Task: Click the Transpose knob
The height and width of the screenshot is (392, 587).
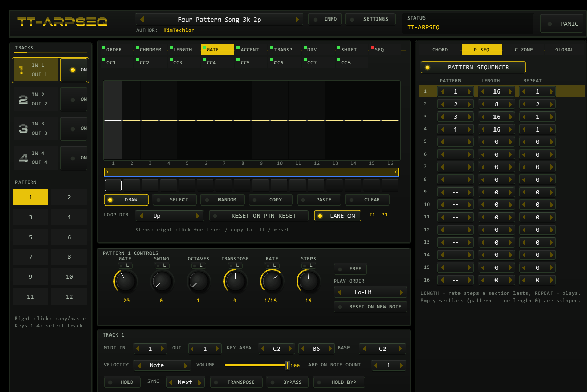Action: (x=235, y=282)
